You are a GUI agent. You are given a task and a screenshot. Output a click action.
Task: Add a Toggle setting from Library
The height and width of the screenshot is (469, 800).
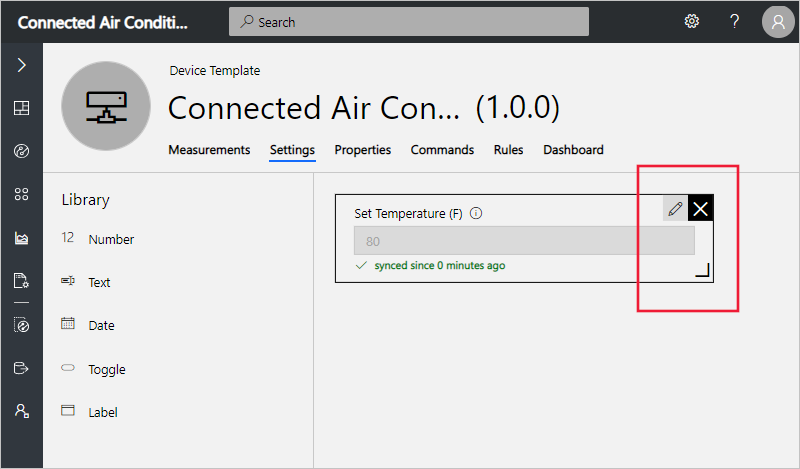pyautogui.click(x=93, y=369)
